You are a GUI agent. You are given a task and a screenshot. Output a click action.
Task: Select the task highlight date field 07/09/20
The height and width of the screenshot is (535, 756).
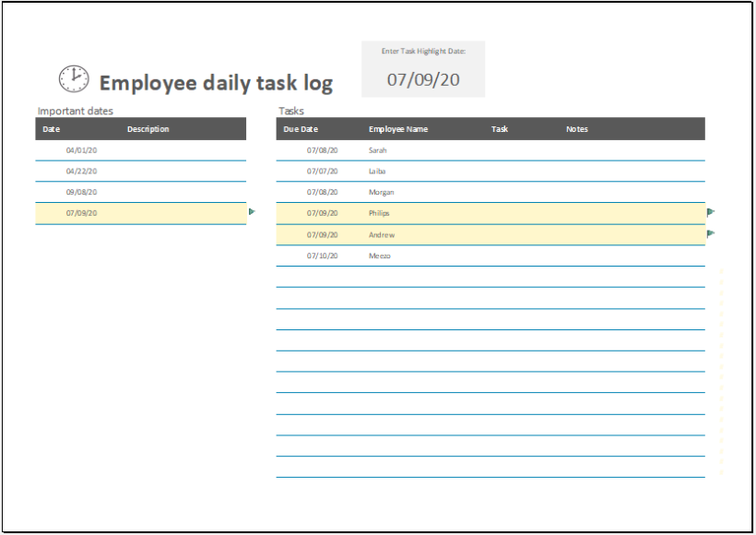coord(423,80)
